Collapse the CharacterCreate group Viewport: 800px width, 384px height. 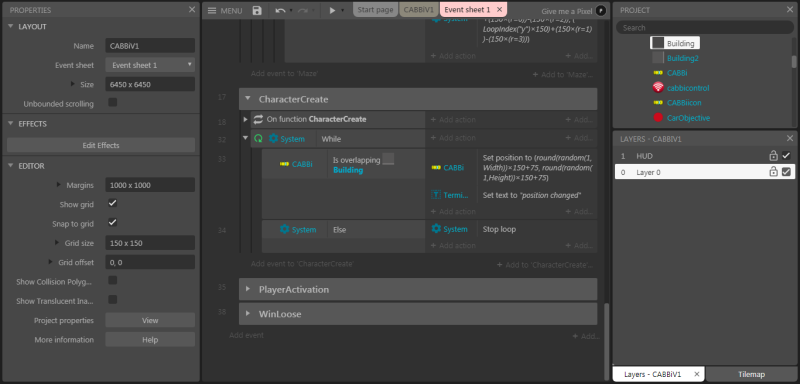click(x=247, y=98)
